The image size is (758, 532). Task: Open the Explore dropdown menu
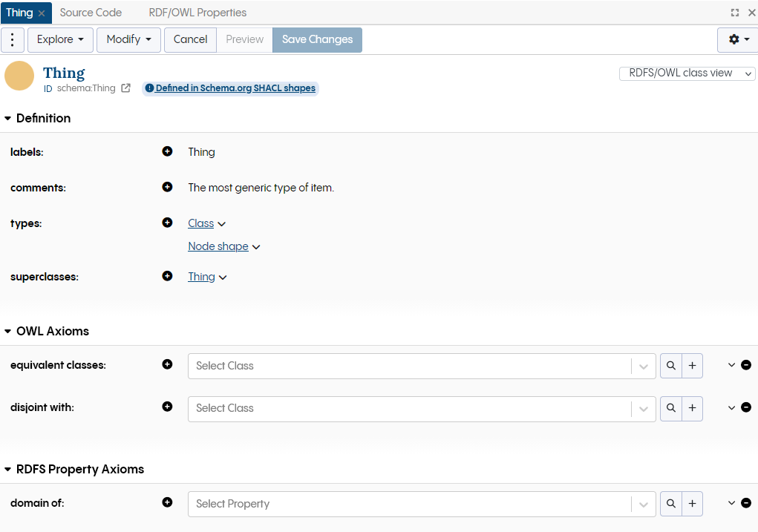tap(60, 39)
